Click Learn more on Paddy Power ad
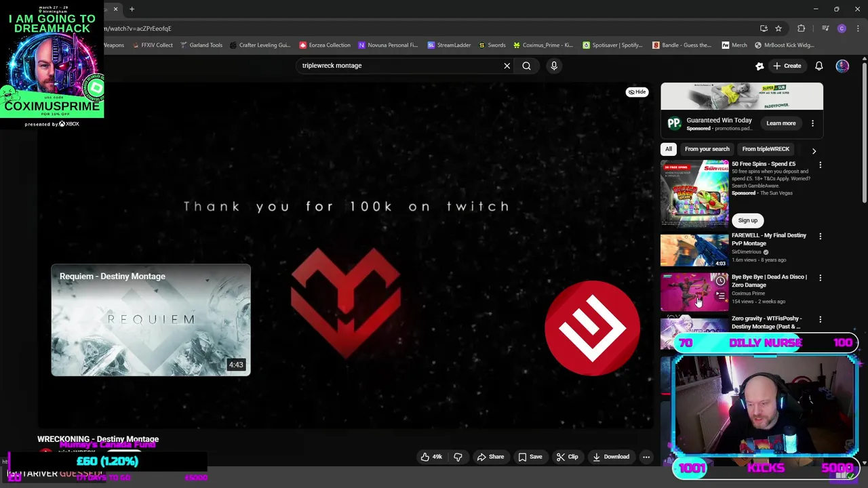This screenshot has height=488, width=868. click(781, 123)
